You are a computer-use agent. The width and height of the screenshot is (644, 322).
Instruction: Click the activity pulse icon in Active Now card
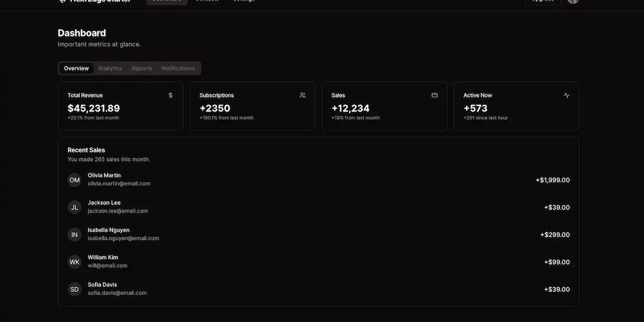[567, 96]
